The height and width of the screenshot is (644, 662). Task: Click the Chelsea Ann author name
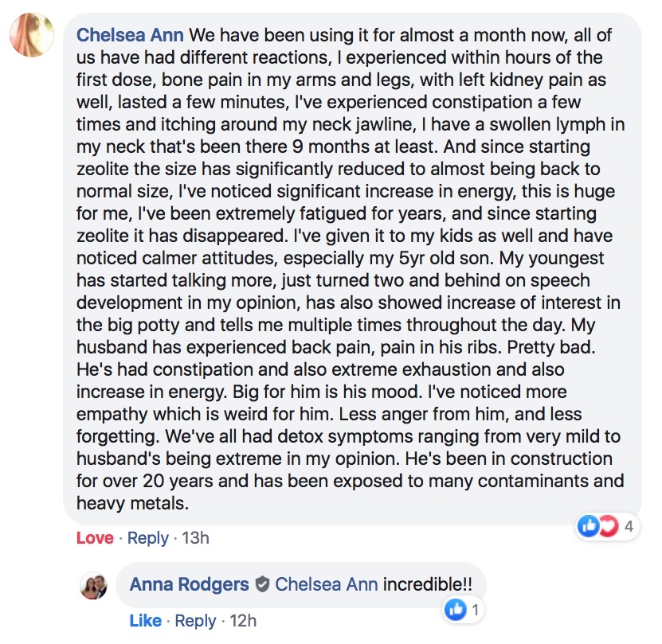[131, 36]
